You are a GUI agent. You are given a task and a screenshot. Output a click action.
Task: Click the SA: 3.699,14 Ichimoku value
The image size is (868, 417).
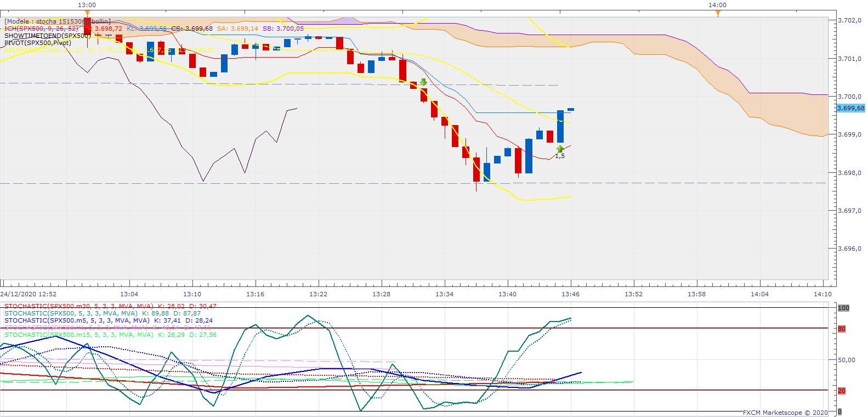tap(237, 29)
